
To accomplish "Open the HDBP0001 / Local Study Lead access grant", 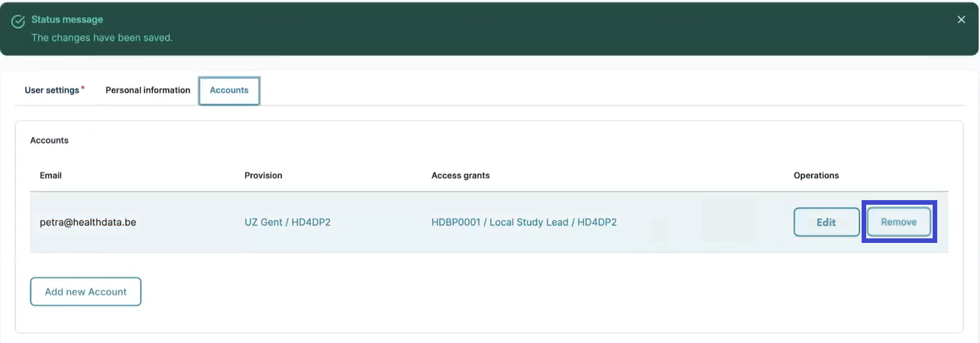I will coord(523,222).
